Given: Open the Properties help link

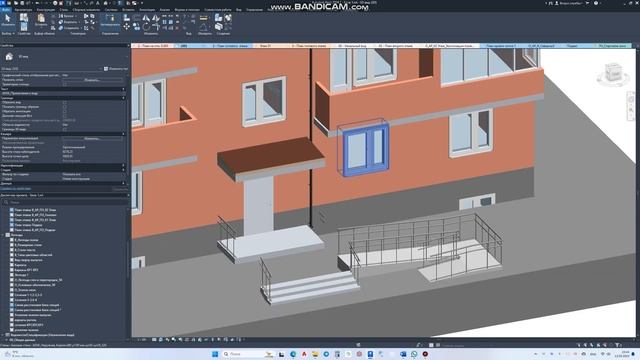Looking at the screenshot, I should click(16, 189).
